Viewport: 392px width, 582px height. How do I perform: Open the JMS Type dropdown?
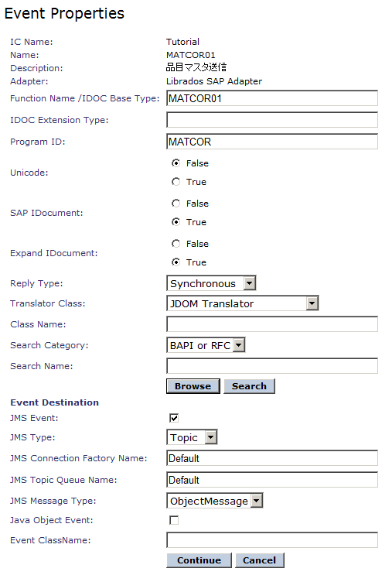pyautogui.click(x=192, y=436)
